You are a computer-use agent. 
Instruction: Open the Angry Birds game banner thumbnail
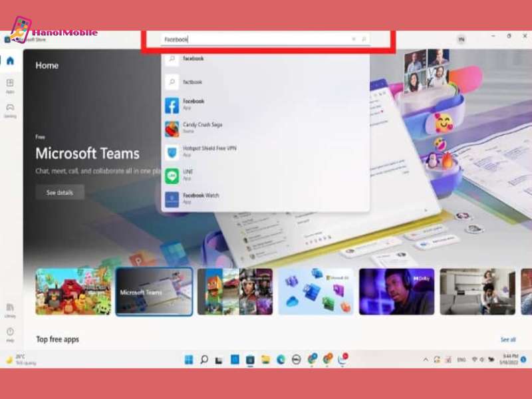pyautogui.click(x=73, y=291)
